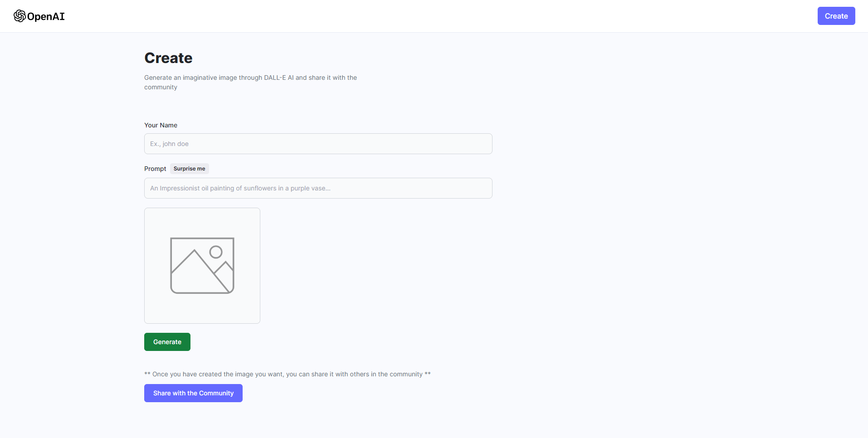Click the "Prompt" field label
Screen dimensions: 868x438
(x=155, y=169)
